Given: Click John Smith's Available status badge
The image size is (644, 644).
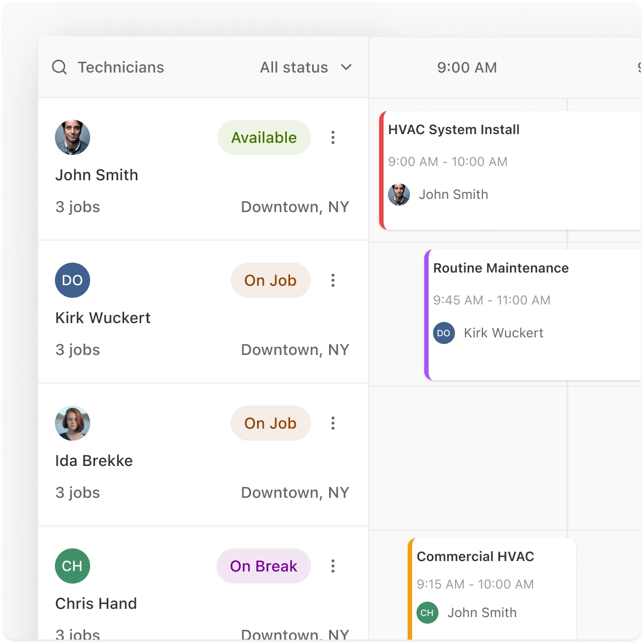Looking at the screenshot, I should [264, 137].
